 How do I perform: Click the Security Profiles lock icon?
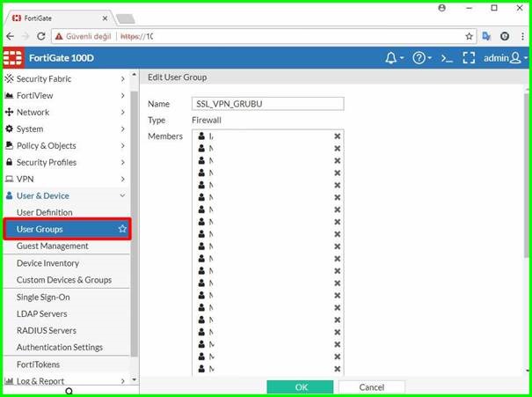[9, 162]
